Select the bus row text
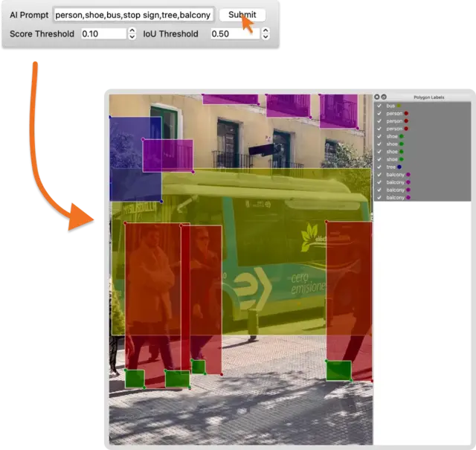 pos(390,106)
